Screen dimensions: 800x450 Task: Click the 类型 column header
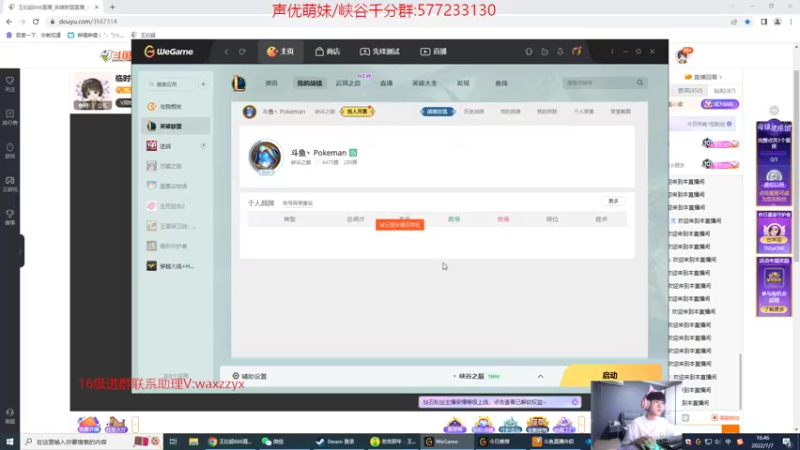tap(289, 219)
